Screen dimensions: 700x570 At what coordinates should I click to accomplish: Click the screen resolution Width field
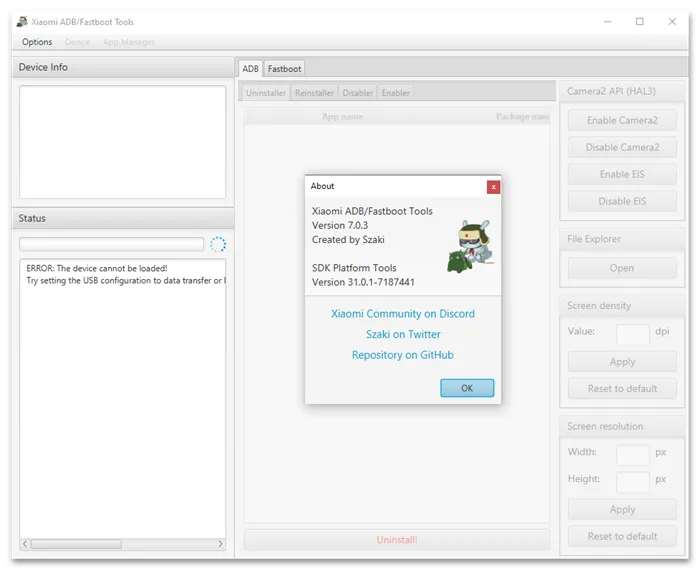(x=633, y=454)
